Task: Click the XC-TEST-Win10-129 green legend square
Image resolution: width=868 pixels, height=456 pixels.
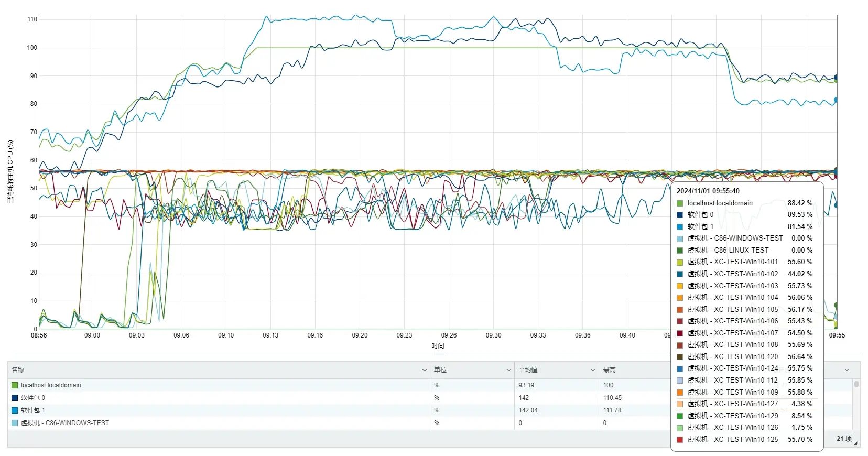Action: tap(680, 416)
